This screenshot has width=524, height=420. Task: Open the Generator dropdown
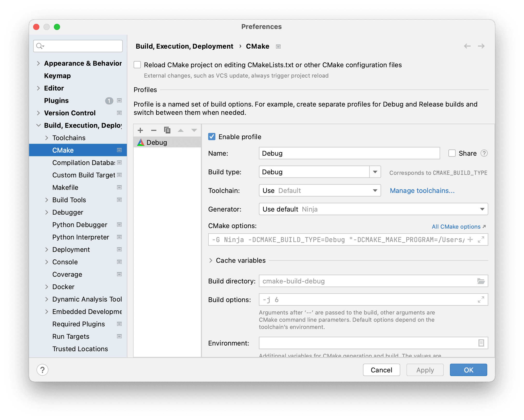point(482,209)
